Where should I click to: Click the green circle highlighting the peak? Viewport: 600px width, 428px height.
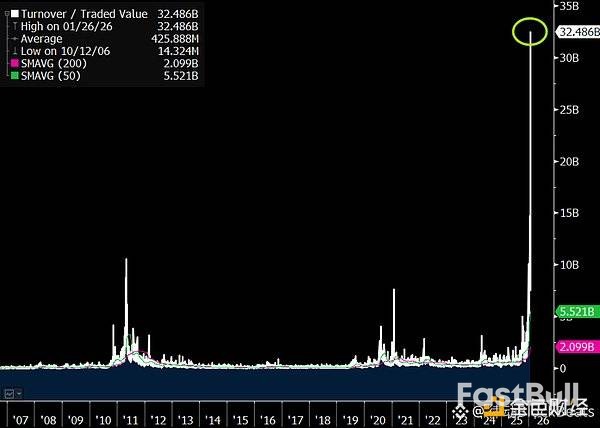point(529,31)
